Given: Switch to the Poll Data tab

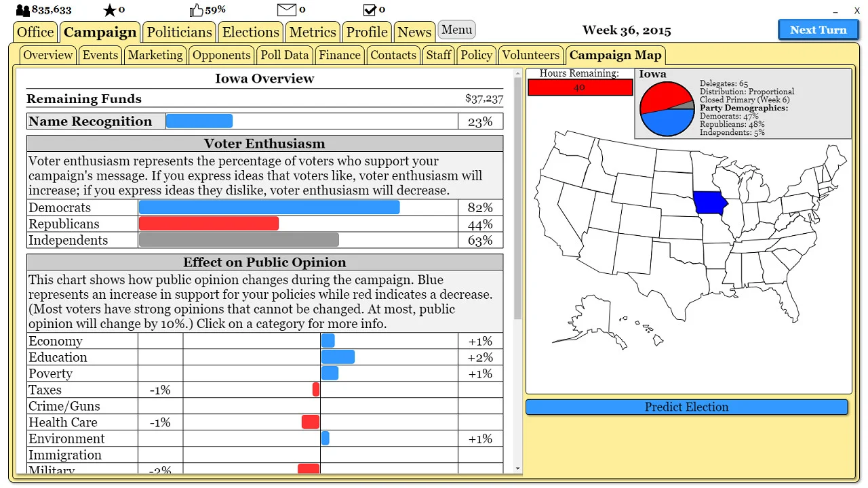Looking at the screenshot, I should 284,55.
